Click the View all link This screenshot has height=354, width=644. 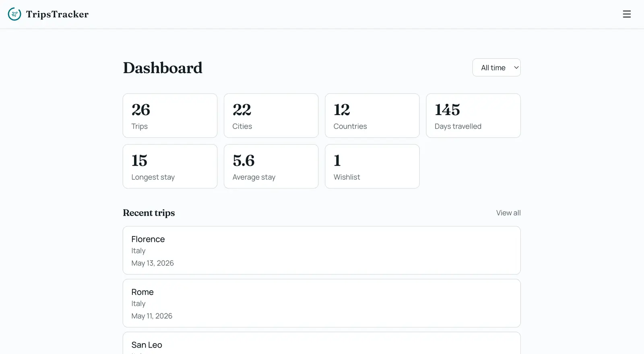click(x=508, y=213)
